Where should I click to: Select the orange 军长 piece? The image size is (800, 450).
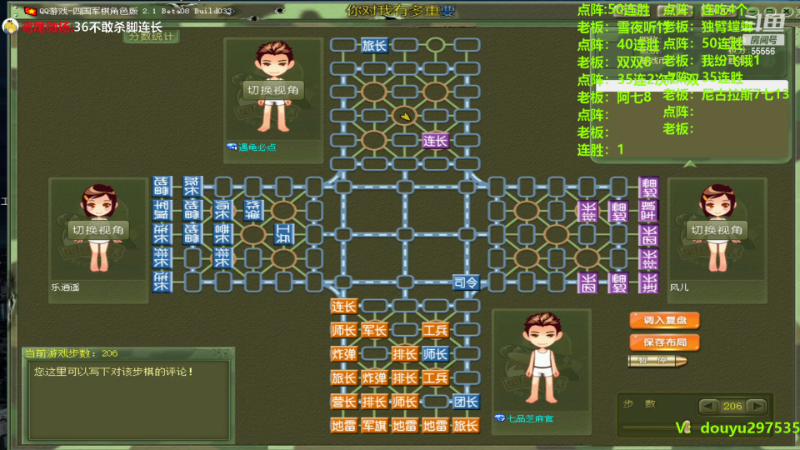374,330
